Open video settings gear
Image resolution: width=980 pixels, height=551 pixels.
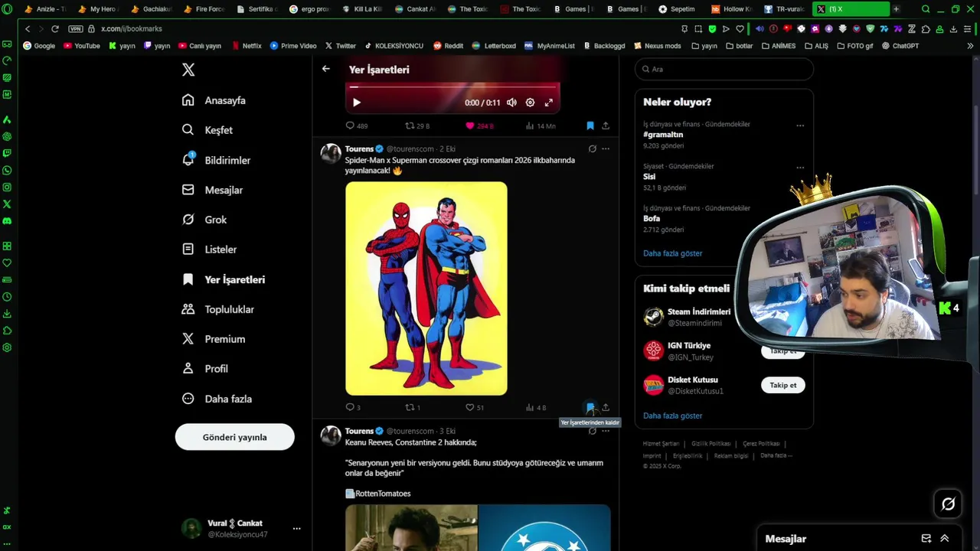530,103
